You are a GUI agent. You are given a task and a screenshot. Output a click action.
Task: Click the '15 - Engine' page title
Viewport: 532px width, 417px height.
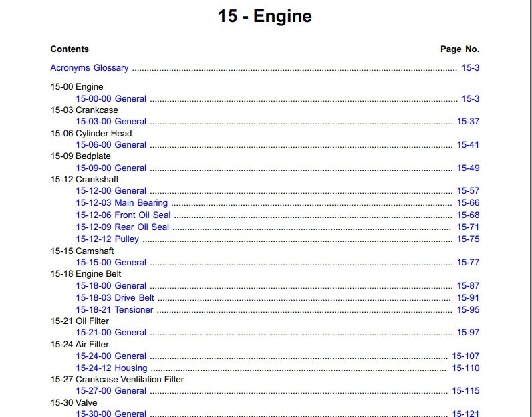tap(265, 16)
